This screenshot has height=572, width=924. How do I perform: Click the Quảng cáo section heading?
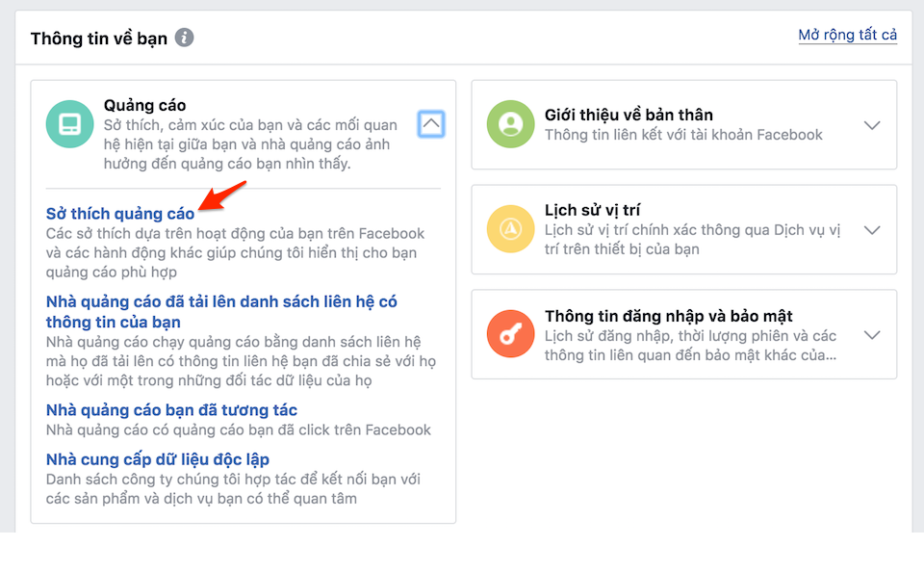pos(144,105)
